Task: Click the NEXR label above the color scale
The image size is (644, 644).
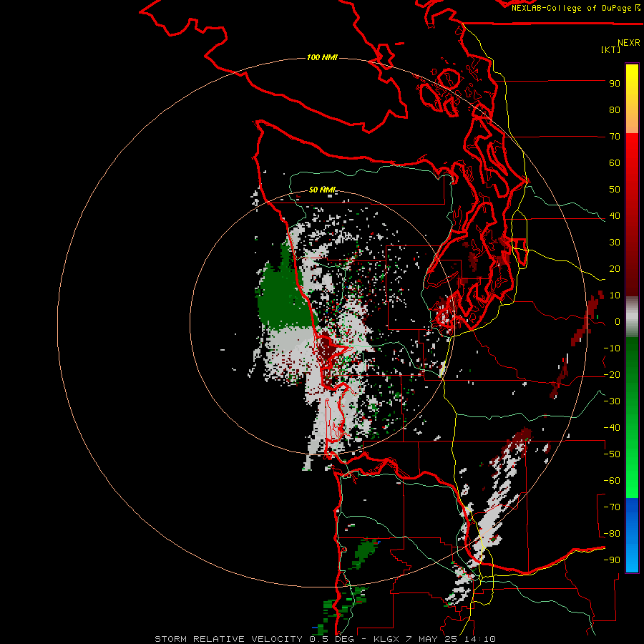Action: pos(629,43)
